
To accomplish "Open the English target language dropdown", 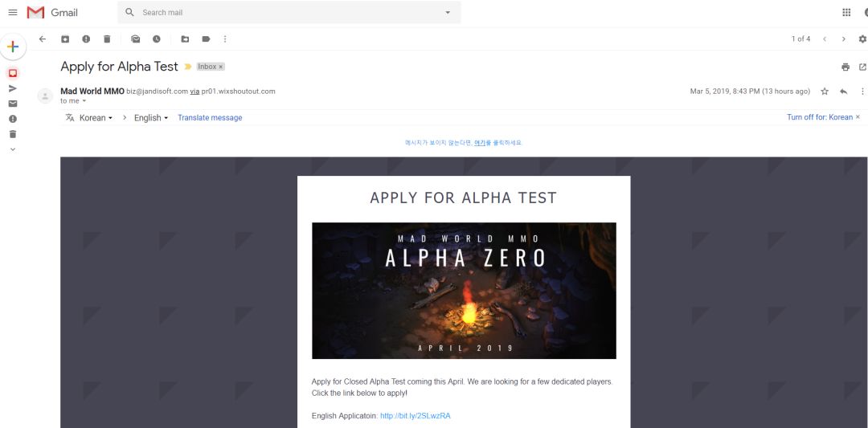I will coord(150,118).
